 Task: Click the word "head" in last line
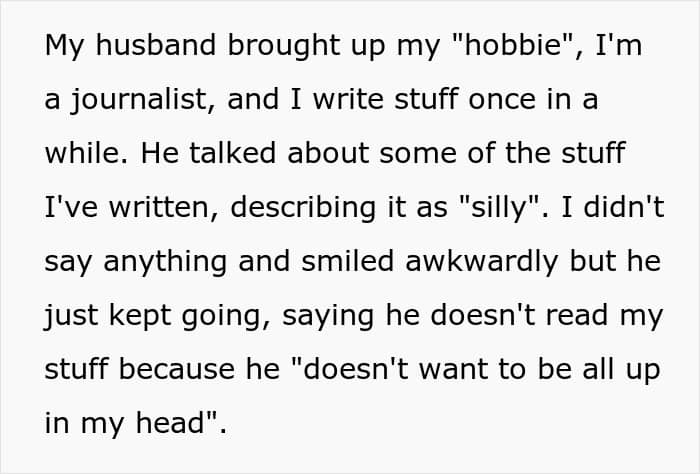[x=170, y=423]
